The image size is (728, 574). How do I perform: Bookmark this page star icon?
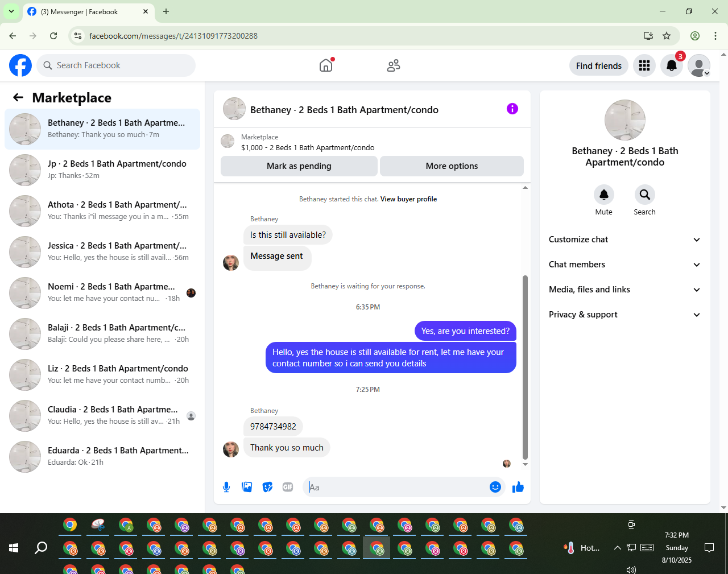tap(667, 36)
